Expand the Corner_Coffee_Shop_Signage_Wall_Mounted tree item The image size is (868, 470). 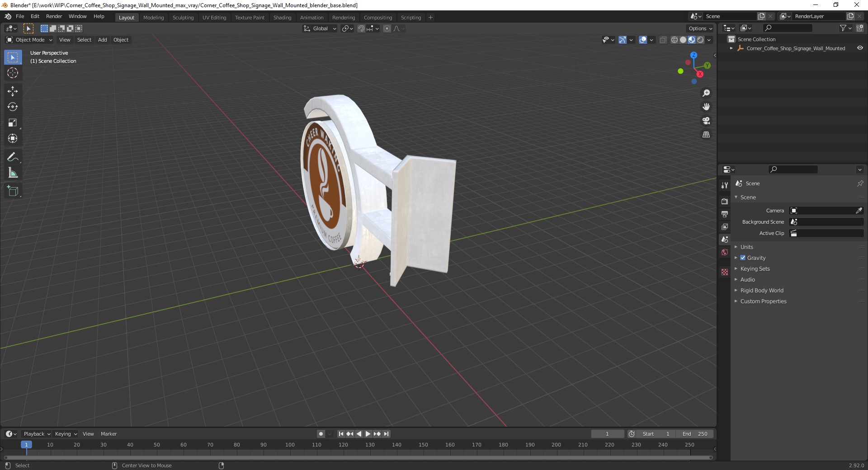pyautogui.click(x=731, y=48)
